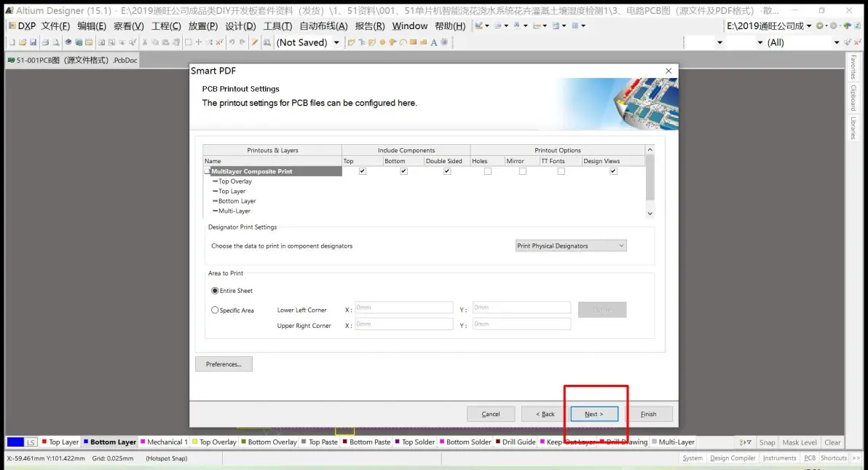868x470 pixels.
Task: Click the Save document toolbar icon
Action: tap(31, 42)
